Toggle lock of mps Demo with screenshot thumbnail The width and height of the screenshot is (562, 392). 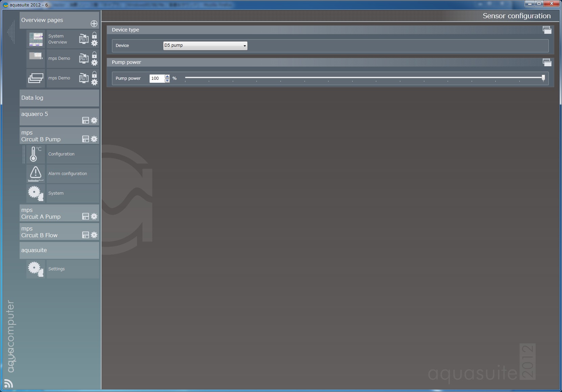pos(94,55)
